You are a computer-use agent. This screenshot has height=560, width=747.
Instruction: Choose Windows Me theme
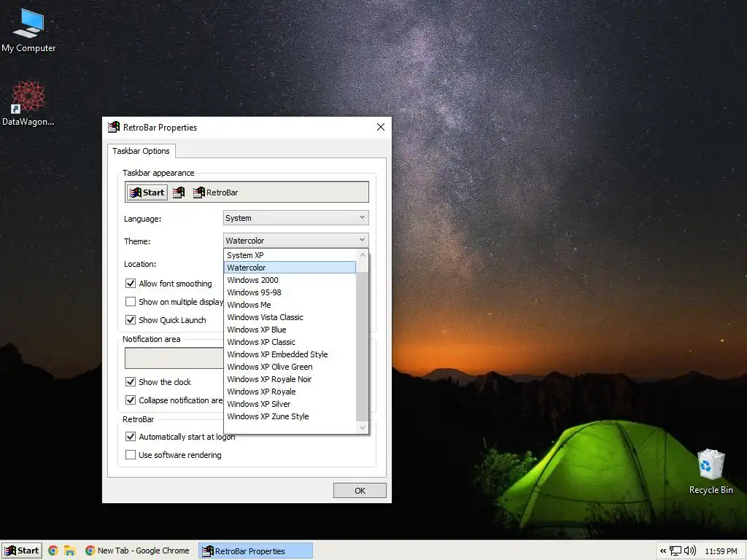[290, 305]
